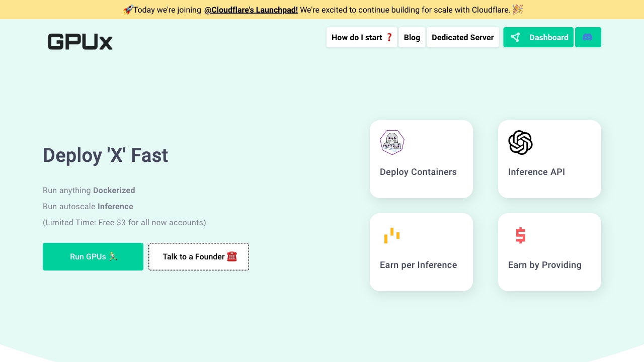The image size is (644, 362).
Task: Select the Inference API card label
Action: 536,172
